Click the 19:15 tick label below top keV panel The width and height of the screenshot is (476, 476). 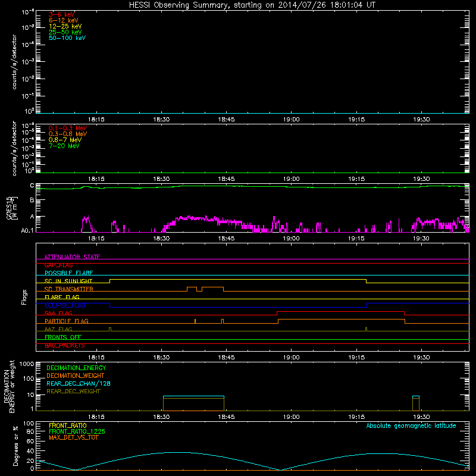pos(356,120)
